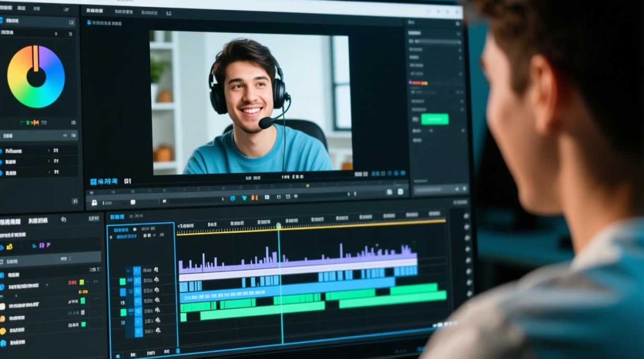Click the red-to-yellow color bar in the right panel

[419, 83]
